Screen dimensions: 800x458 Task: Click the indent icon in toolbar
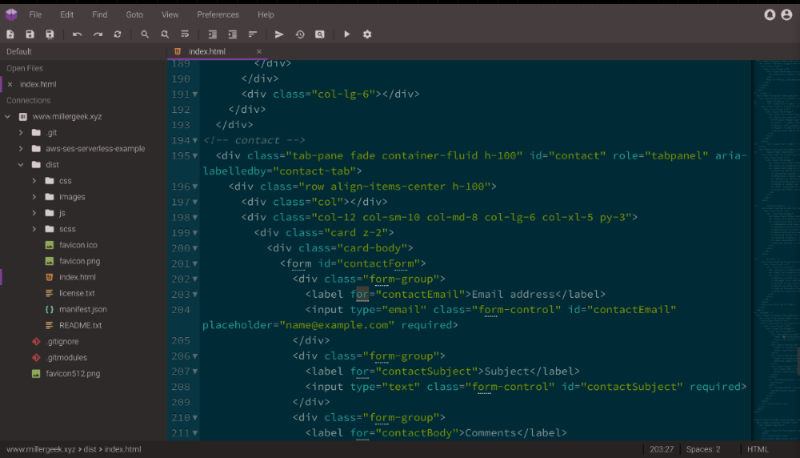point(212,34)
